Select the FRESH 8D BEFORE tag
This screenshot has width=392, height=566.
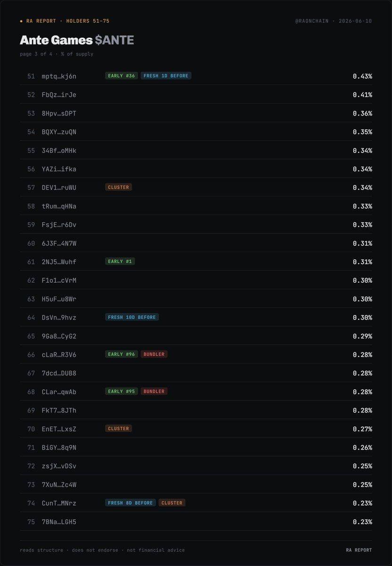click(x=131, y=503)
